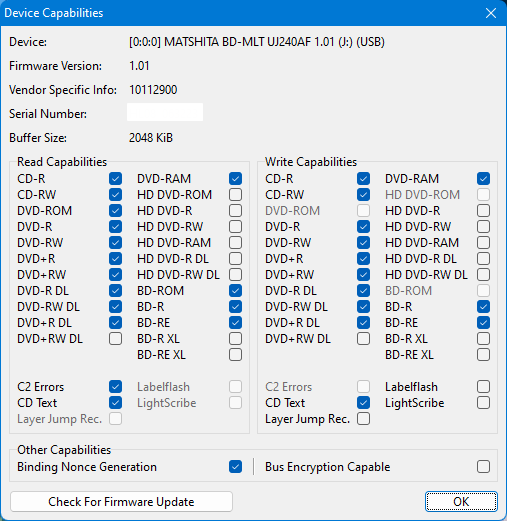Toggle the Write DVD+R DL checkbox
Screen dimensions: 507x521
(x=363, y=323)
